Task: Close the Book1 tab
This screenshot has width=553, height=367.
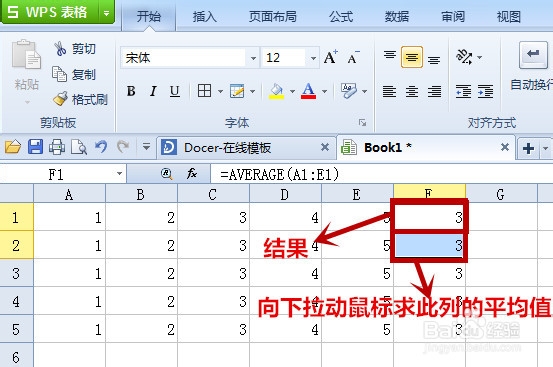Action: click(x=505, y=147)
